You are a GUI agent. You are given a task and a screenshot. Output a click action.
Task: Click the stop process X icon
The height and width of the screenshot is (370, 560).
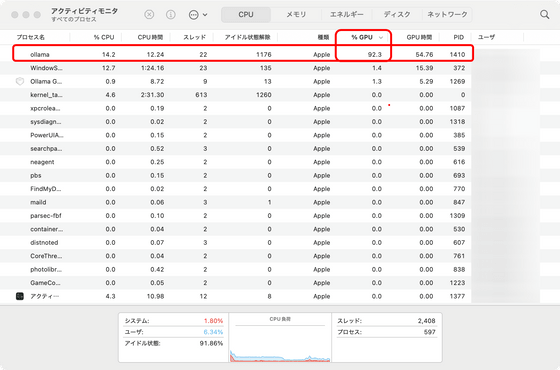[149, 15]
